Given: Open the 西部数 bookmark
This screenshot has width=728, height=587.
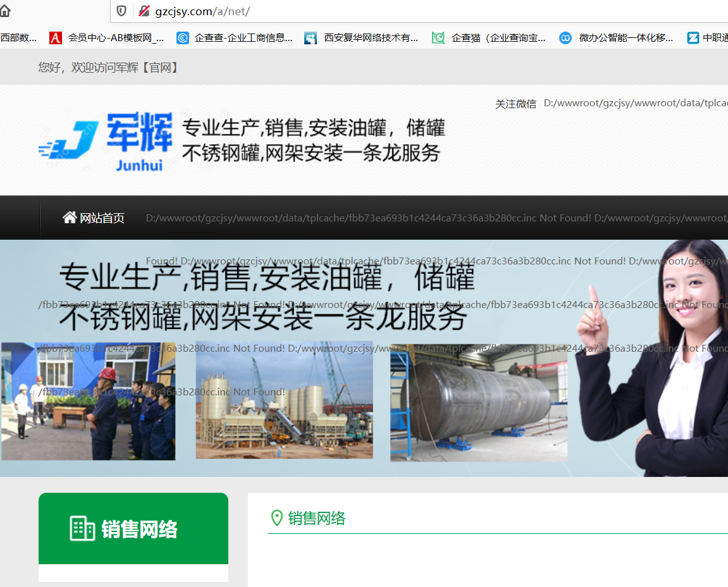Looking at the screenshot, I should click(18, 38).
